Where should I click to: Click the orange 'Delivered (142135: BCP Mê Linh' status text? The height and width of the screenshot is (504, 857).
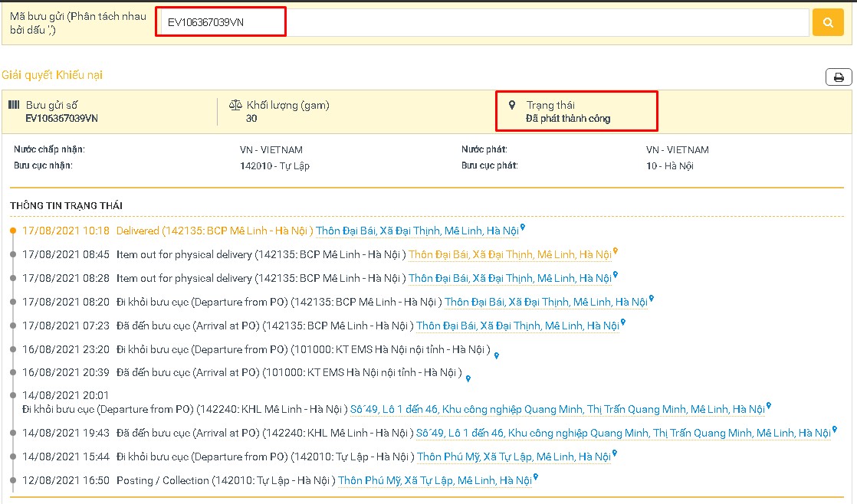(x=215, y=231)
